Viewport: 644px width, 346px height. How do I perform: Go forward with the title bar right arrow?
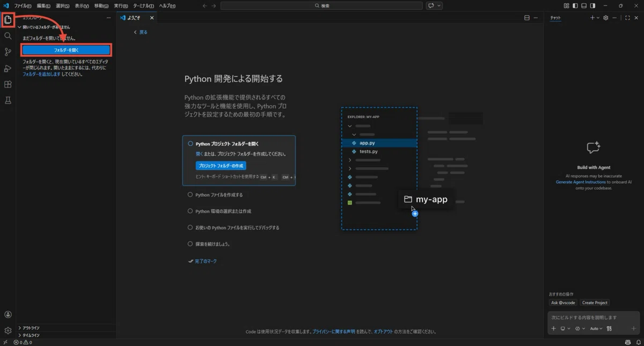pos(214,5)
